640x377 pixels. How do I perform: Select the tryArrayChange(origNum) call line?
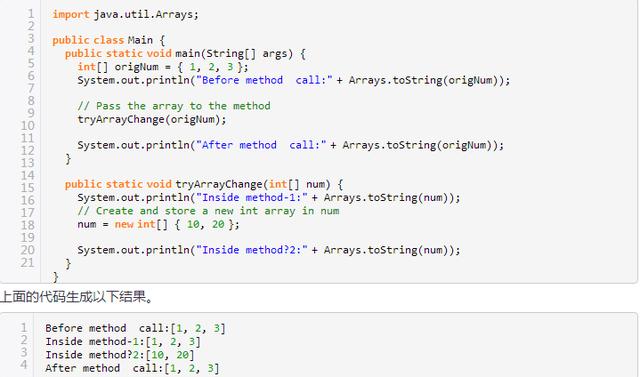152,120
